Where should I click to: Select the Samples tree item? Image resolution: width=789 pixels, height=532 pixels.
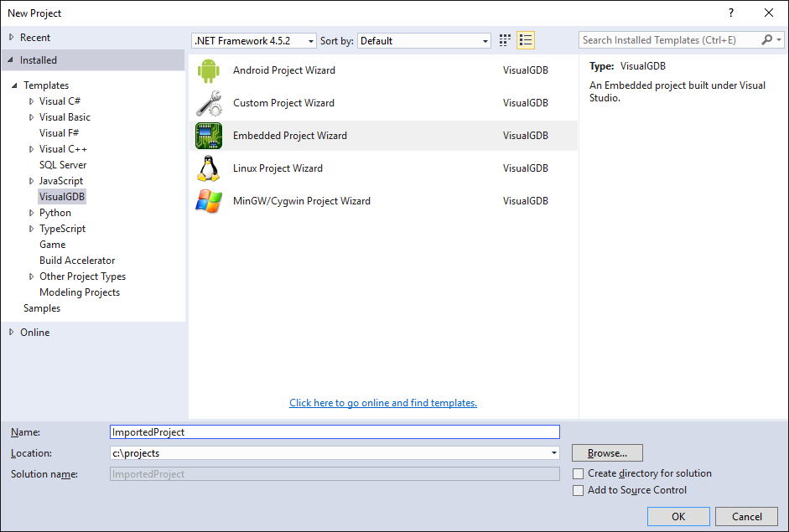pyautogui.click(x=42, y=308)
